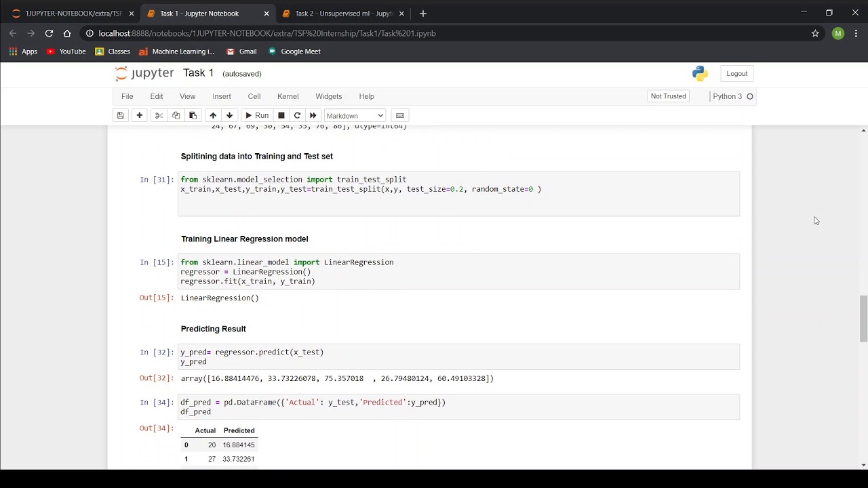Paste cells below icon in toolbar
The width and height of the screenshot is (868, 488).
click(193, 115)
